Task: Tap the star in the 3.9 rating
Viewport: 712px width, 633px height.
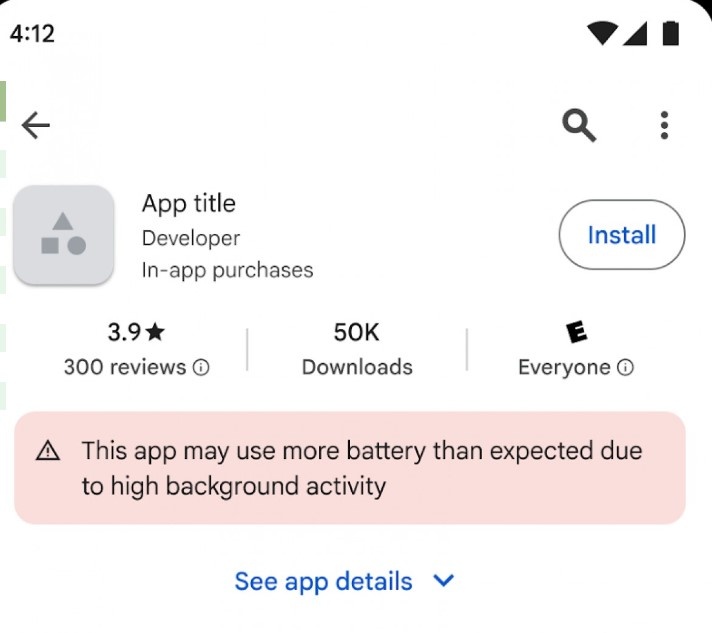Action: pos(156,331)
